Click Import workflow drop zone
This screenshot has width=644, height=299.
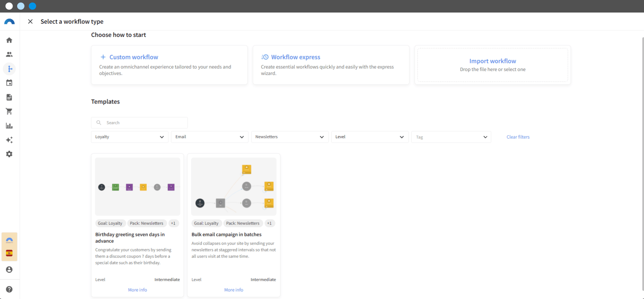click(x=493, y=65)
